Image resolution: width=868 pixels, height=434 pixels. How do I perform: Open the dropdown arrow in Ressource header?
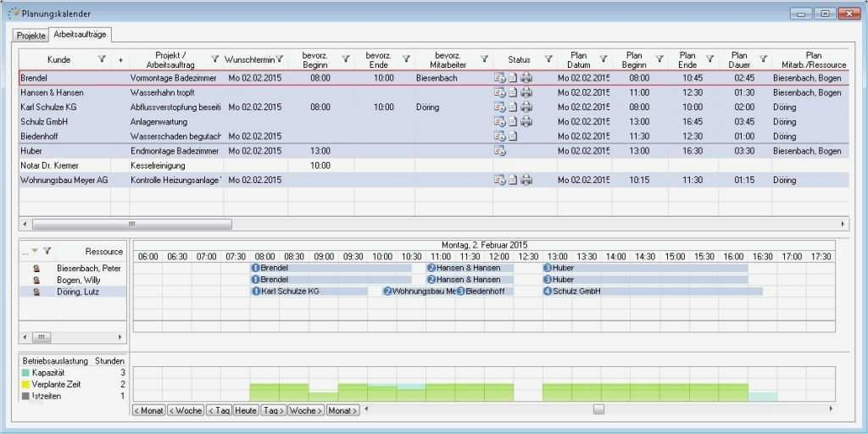click(35, 251)
